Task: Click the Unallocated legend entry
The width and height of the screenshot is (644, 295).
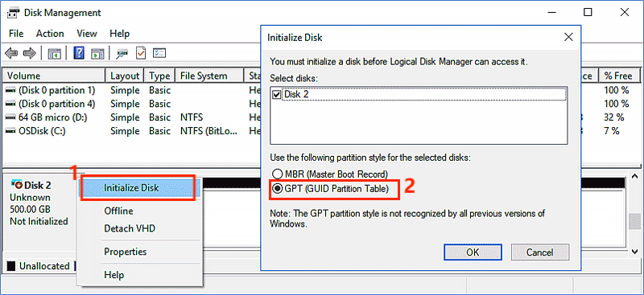Action: (x=39, y=266)
